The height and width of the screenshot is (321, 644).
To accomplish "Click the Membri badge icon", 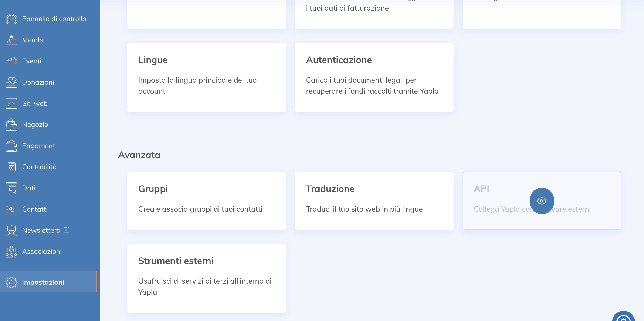I will (11, 40).
